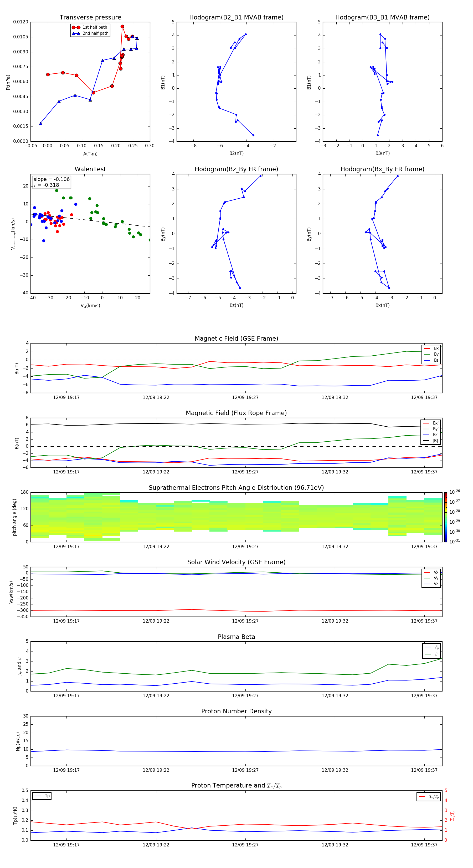473x868 pixels.
Task: Click the suprathermal electrons pitch angle spectrogram
Action: point(236,517)
